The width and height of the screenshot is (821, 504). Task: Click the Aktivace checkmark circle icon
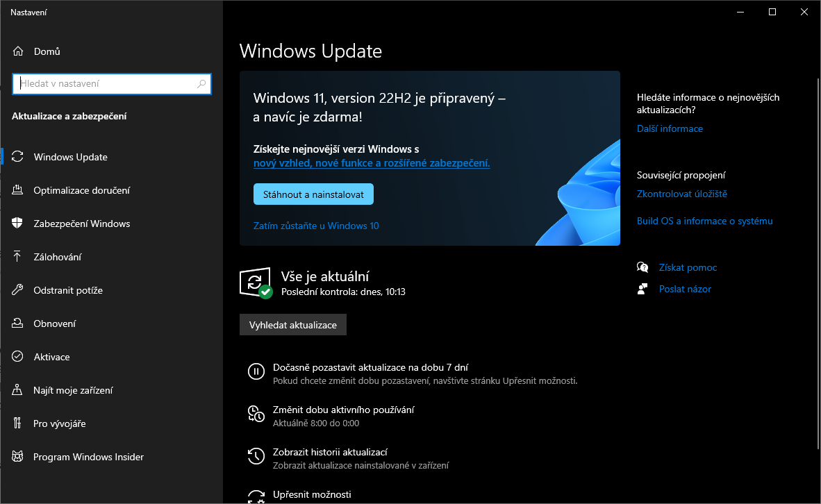click(x=17, y=356)
